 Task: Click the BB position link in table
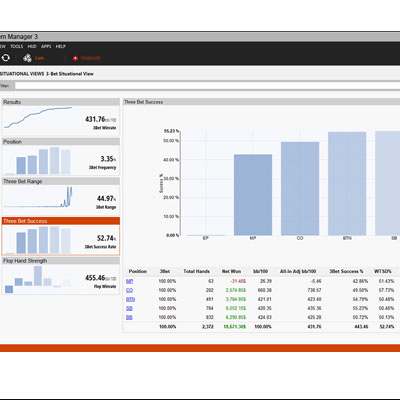coord(129,317)
